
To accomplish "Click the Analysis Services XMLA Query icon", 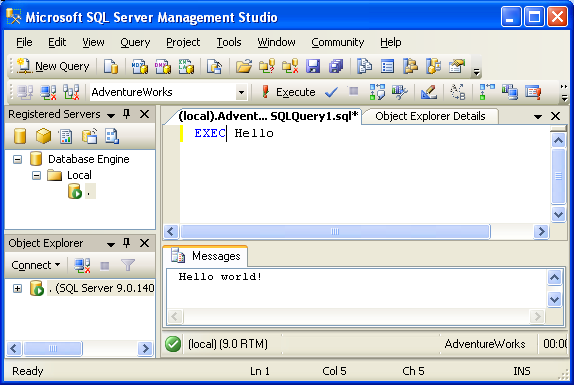I will point(186,66).
